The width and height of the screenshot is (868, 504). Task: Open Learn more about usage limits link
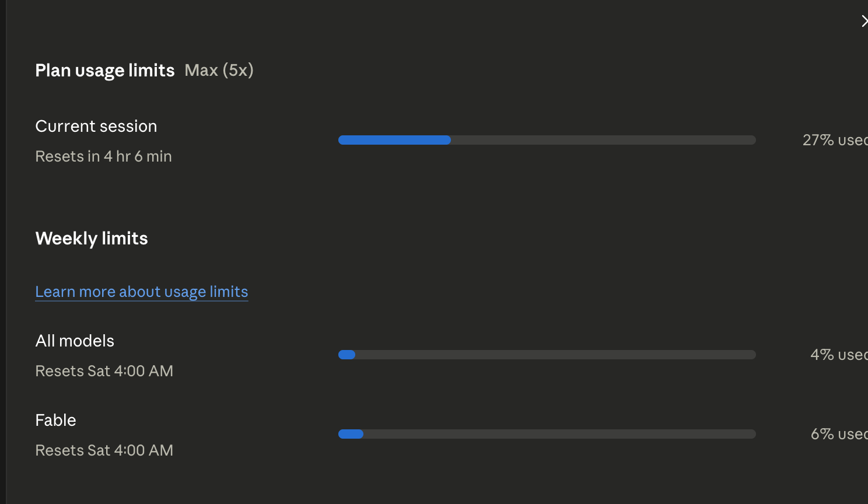pos(142,292)
